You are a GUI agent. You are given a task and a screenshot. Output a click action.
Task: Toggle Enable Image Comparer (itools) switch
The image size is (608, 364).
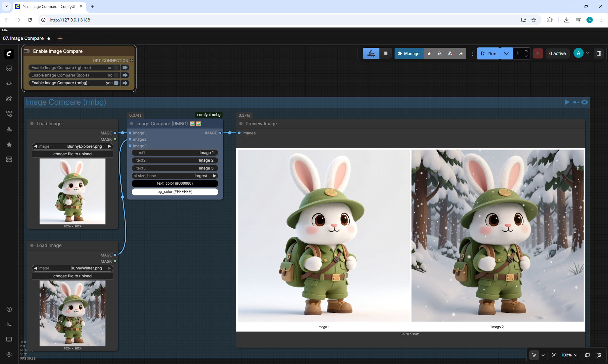click(116, 75)
